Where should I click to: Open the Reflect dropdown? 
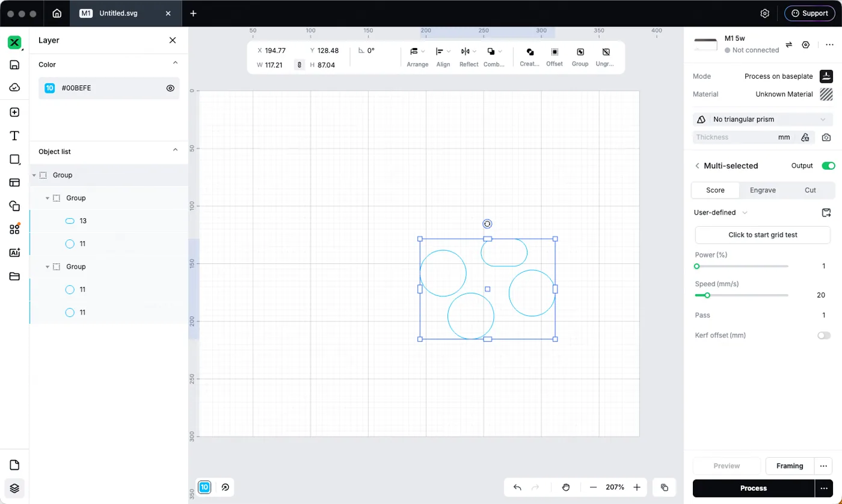pos(469,57)
